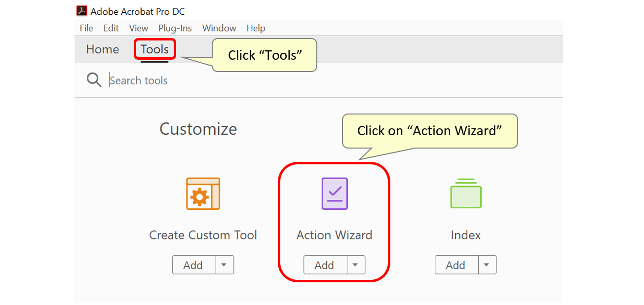The image size is (644, 305).
Task: Open the Window menu
Action: tap(219, 28)
